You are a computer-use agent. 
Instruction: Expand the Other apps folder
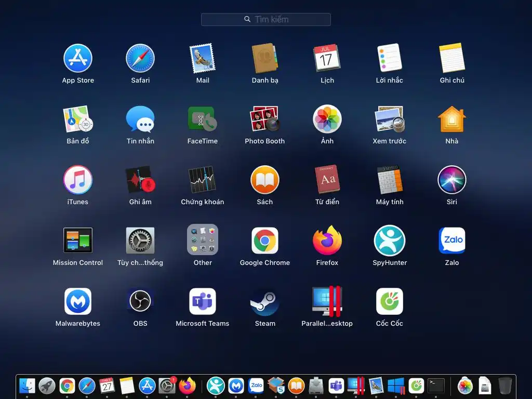point(203,240)
